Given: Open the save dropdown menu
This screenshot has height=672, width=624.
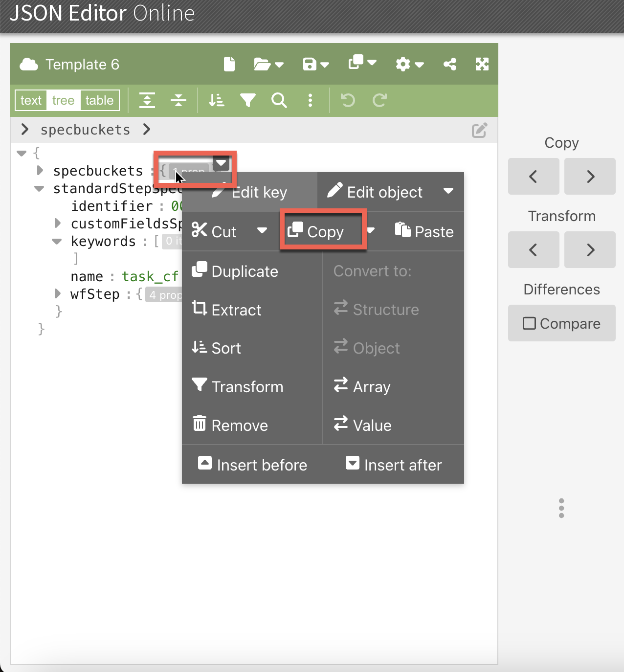Looking at the screenshot, I should (315, 64).
